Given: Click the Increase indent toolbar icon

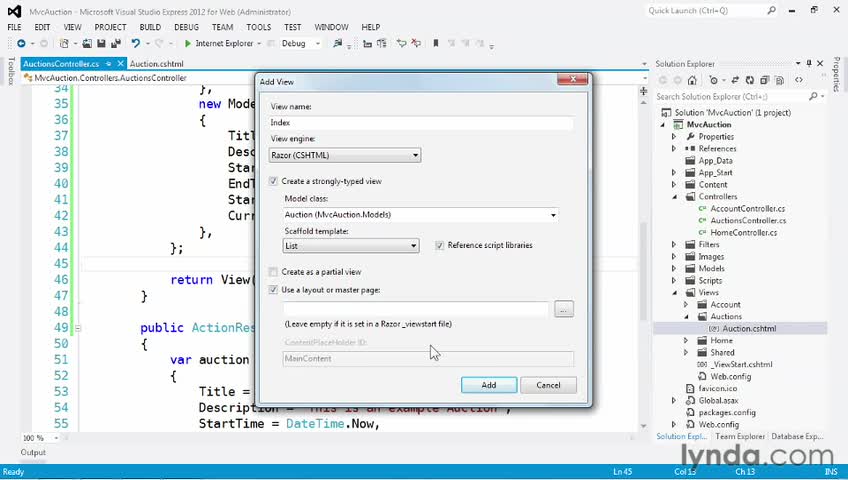Looking at the screenshot, I should pos(382,43).
